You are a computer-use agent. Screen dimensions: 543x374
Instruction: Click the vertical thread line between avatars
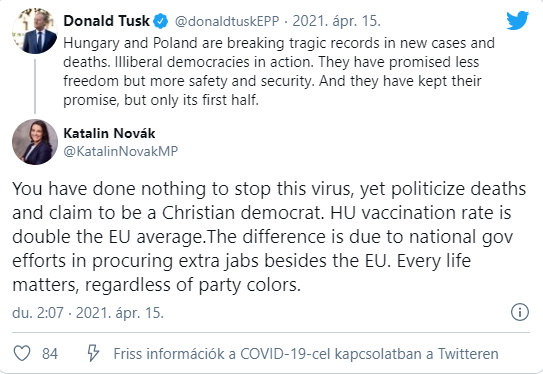tap(35, 86)
